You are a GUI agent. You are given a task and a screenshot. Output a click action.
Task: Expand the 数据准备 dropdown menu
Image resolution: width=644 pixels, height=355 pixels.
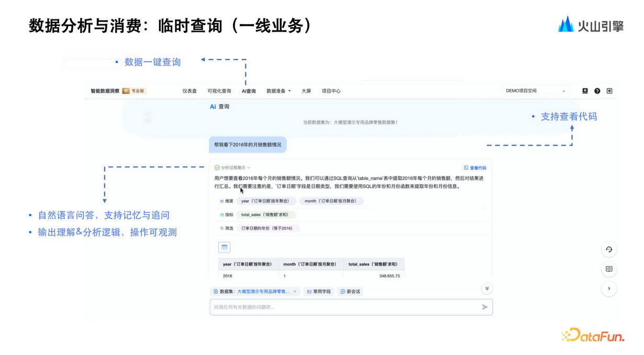pyautogui.click(x=279, y=91)
